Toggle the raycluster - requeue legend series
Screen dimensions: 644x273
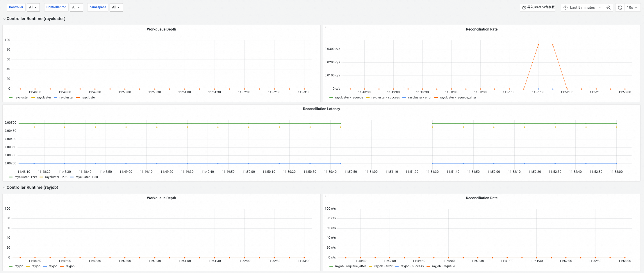(x=349, y=98)
